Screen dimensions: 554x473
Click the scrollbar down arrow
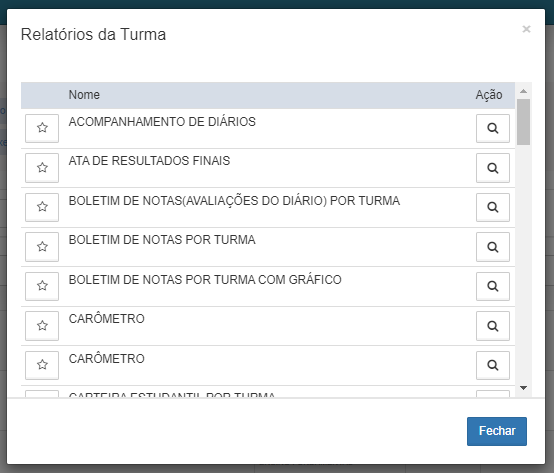523,388
